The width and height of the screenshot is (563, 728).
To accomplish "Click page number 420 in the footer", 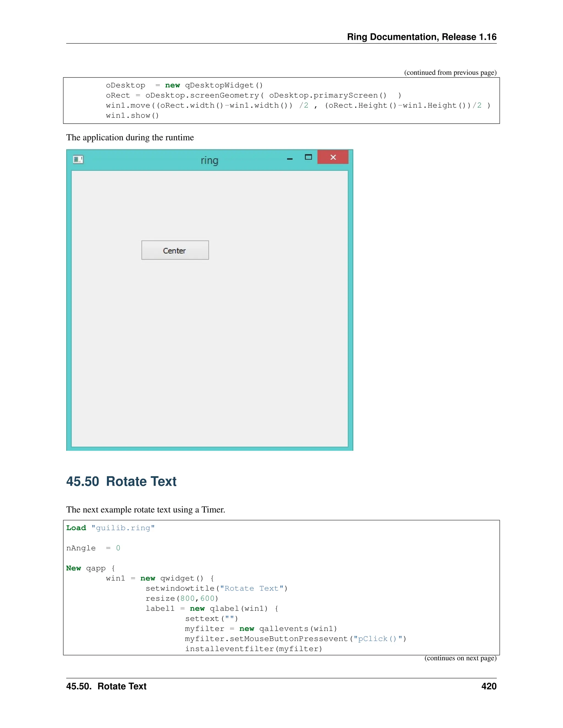I will pos(489,686).
